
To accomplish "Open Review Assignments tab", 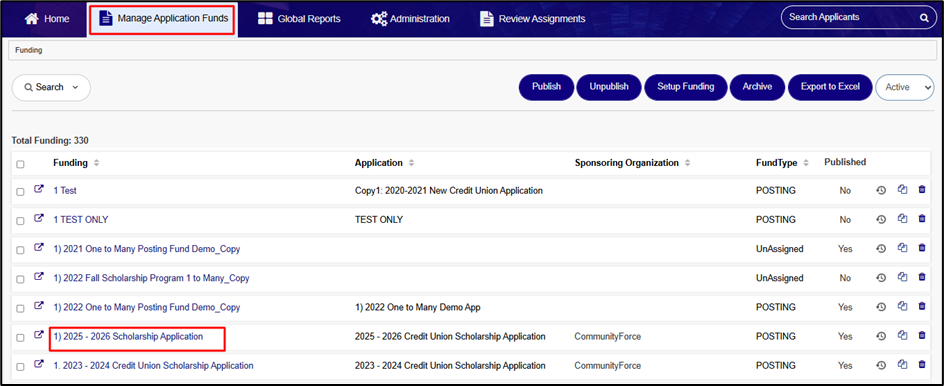I will [532, 19].
